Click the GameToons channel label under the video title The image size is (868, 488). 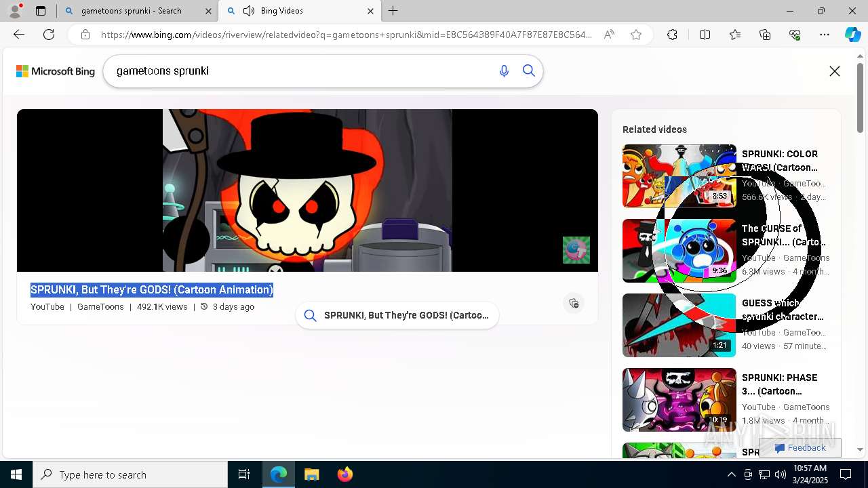100,307
